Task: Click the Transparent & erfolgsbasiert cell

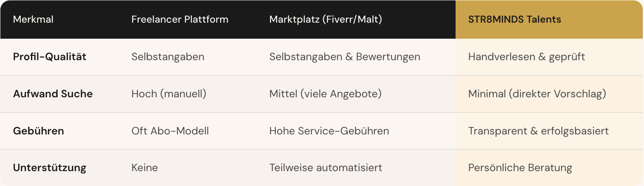Action: (538, 131)
